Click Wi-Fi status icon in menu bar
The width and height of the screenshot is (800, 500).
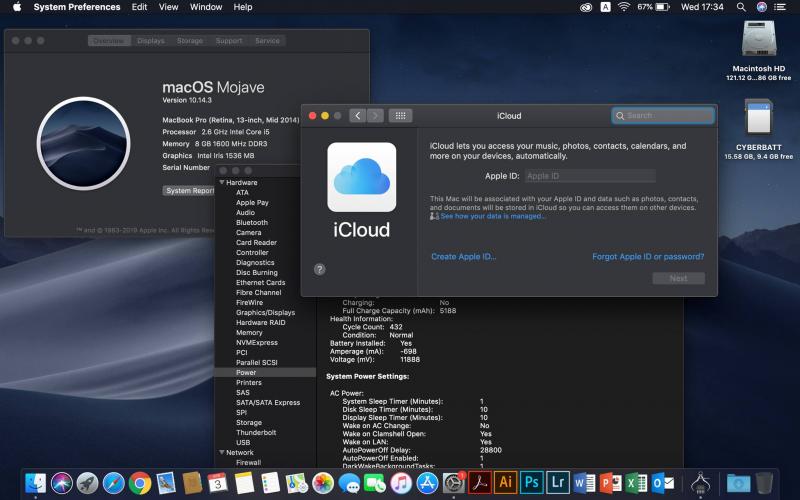point(623,7)
